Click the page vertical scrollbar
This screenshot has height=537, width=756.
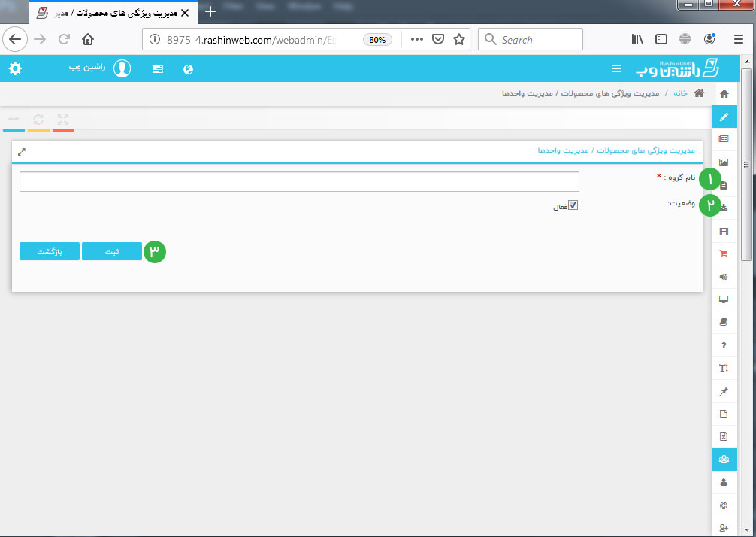pyautogui.click(x=746, y=164)
